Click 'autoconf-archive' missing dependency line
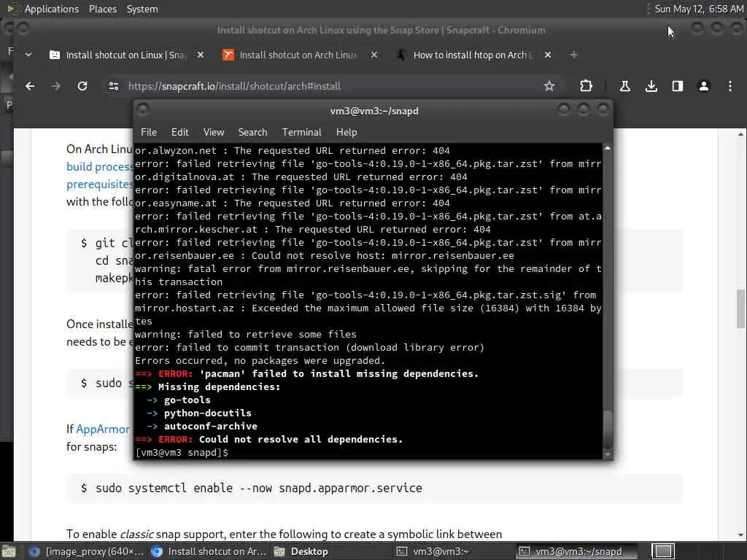Screen dimensions: 747x560 coord(211,426)
